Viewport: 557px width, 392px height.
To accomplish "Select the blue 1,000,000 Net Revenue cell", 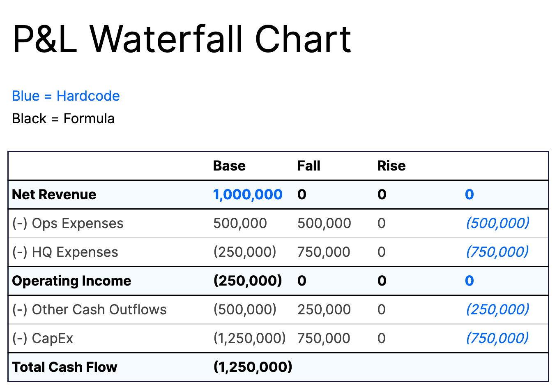I will 248,194.
